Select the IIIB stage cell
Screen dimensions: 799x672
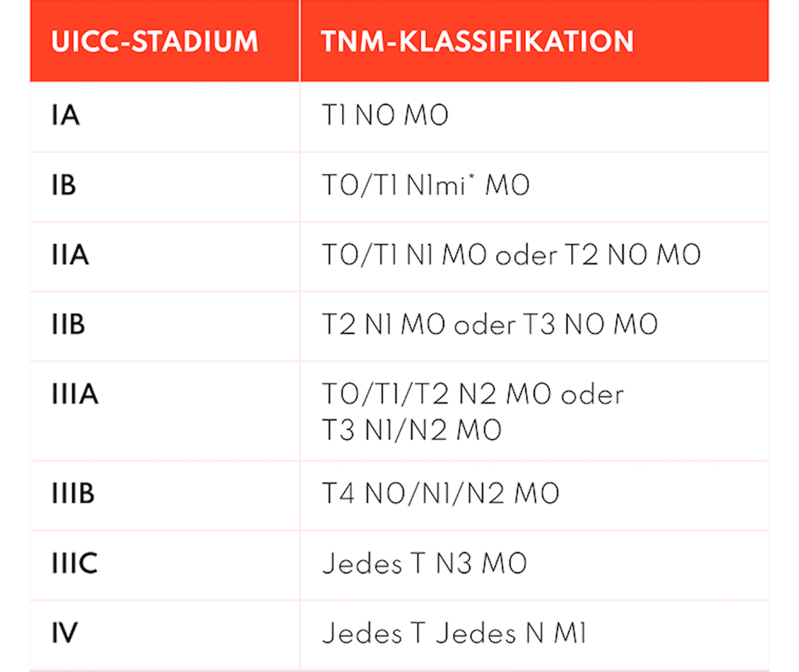[x=73, y=493]
